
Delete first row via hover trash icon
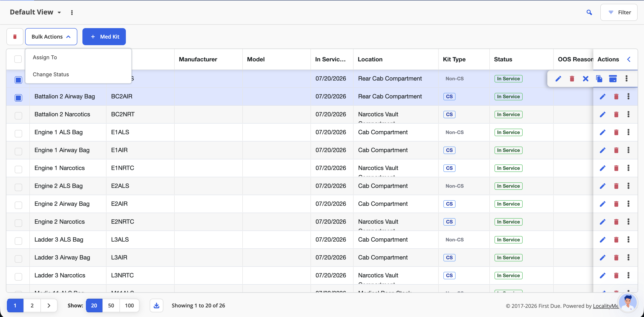(x=572, y=78)
